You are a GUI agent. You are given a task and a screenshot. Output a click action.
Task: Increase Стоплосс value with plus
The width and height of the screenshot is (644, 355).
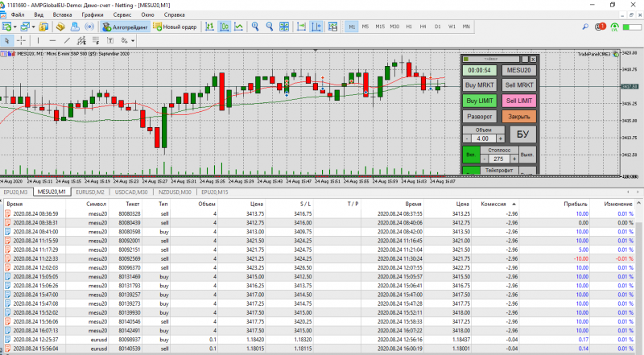514,159
